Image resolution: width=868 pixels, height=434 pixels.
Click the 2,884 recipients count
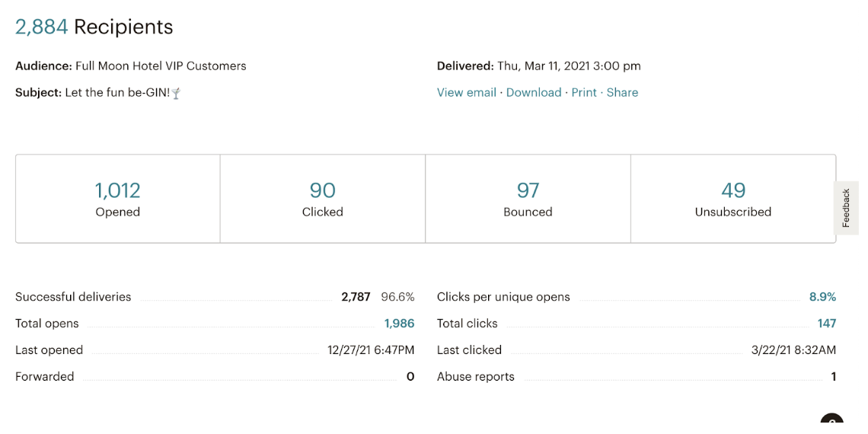tap(42, 27)
